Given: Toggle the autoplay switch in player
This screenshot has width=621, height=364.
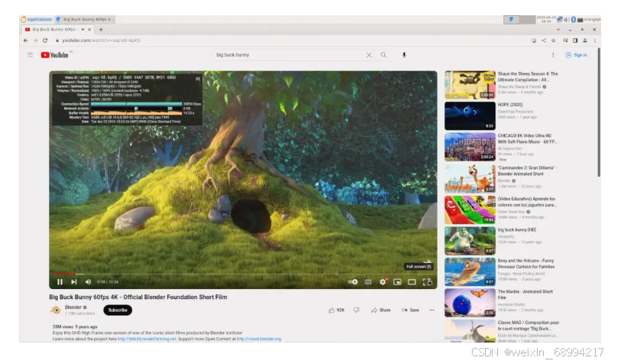Looking at the screenshot, I should pyautogui.click(x=353, y=282).
